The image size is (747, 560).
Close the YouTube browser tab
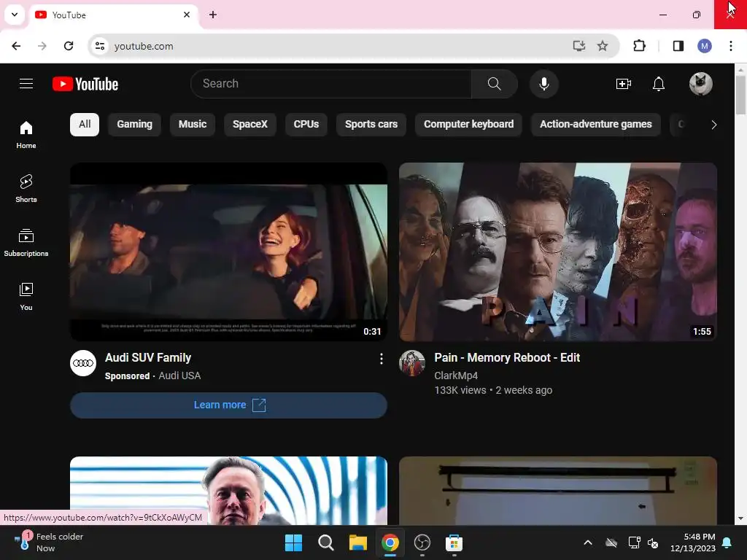pyautogui.click(x=187, y=15)
